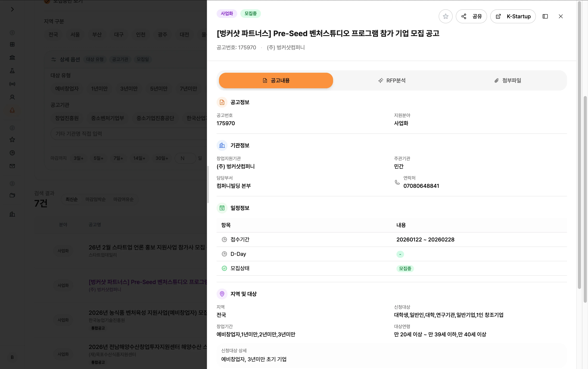Open the mail icon in sidebar

pos(12,166)
